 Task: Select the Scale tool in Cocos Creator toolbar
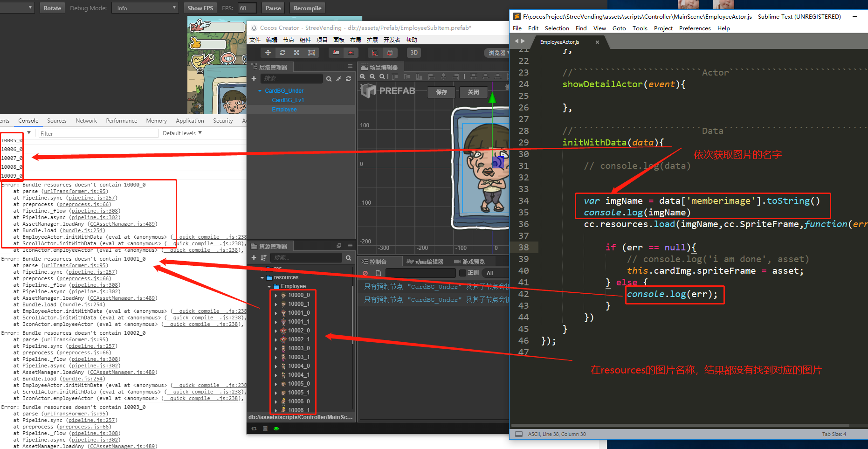(x=296, y=53)
